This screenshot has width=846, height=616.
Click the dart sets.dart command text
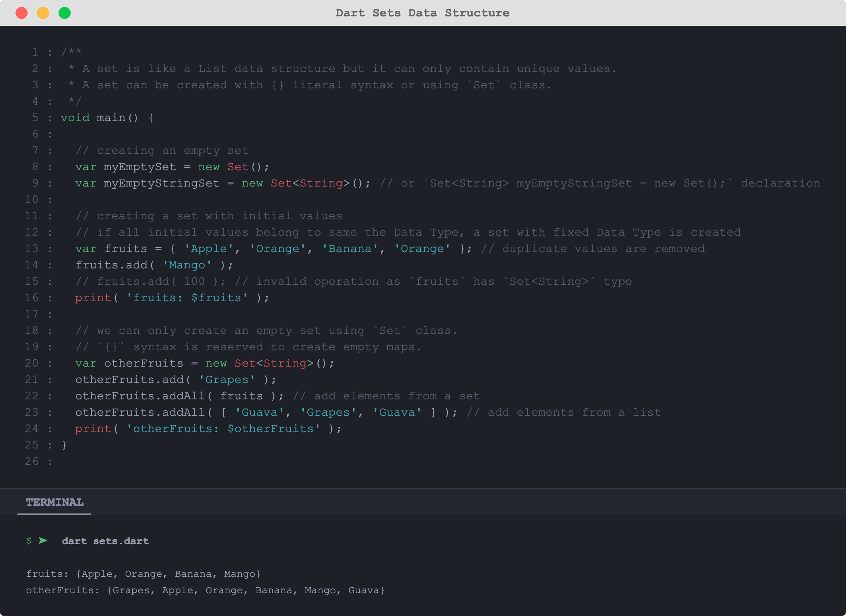point(105,541)
